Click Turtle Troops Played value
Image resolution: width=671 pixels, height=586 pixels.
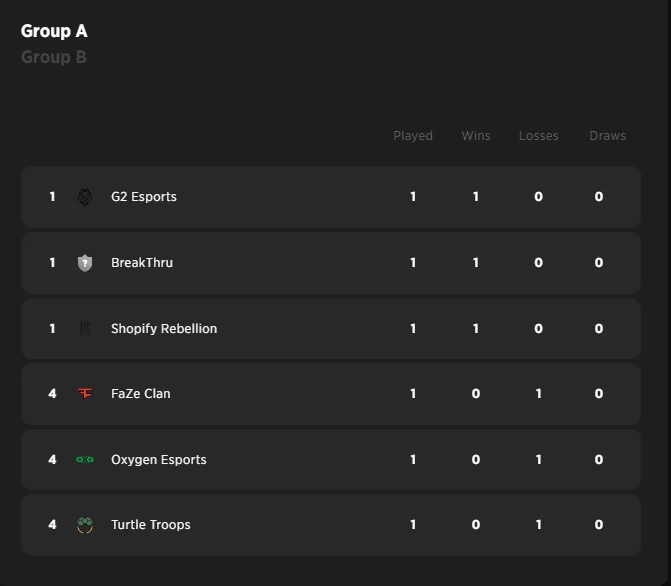tap(413, 524)
